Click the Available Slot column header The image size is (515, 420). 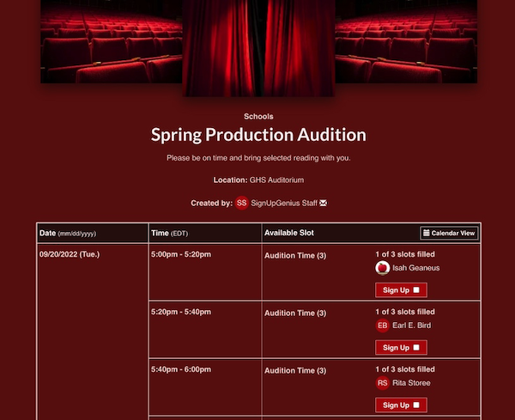tap(289, 233)
